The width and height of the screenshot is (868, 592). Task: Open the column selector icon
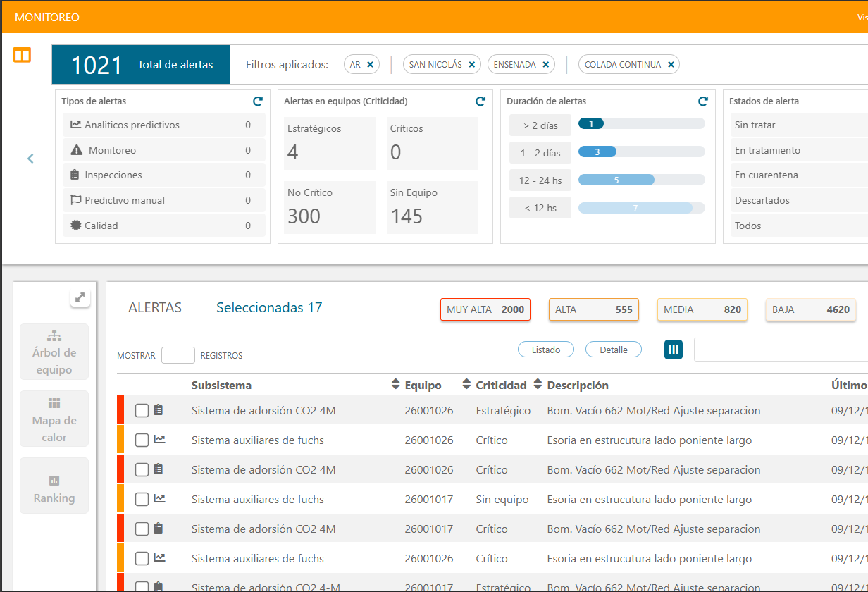click(674, 350)
